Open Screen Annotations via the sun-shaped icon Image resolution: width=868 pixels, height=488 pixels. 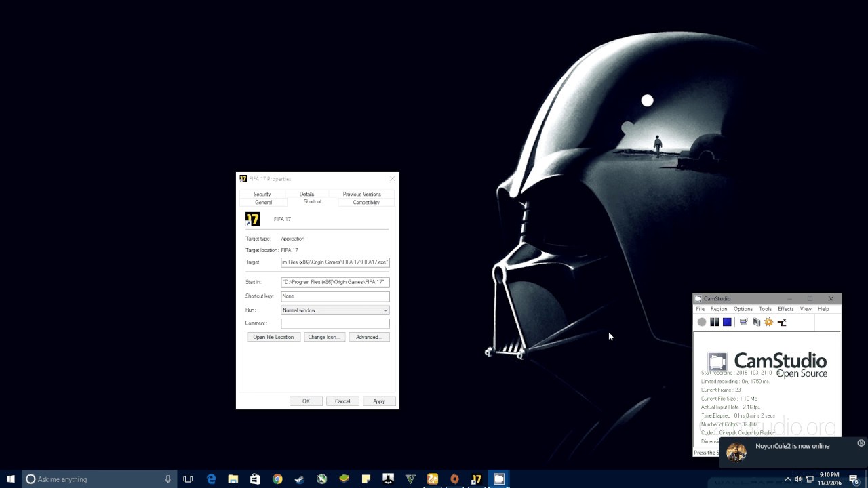pyautogui.click(x=768, y=322)
